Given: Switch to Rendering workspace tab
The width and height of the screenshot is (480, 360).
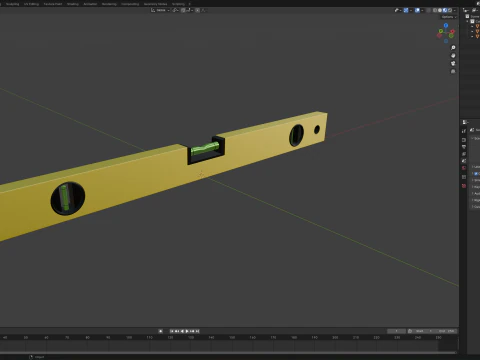Looking at the screenshot, I should 109,4.
